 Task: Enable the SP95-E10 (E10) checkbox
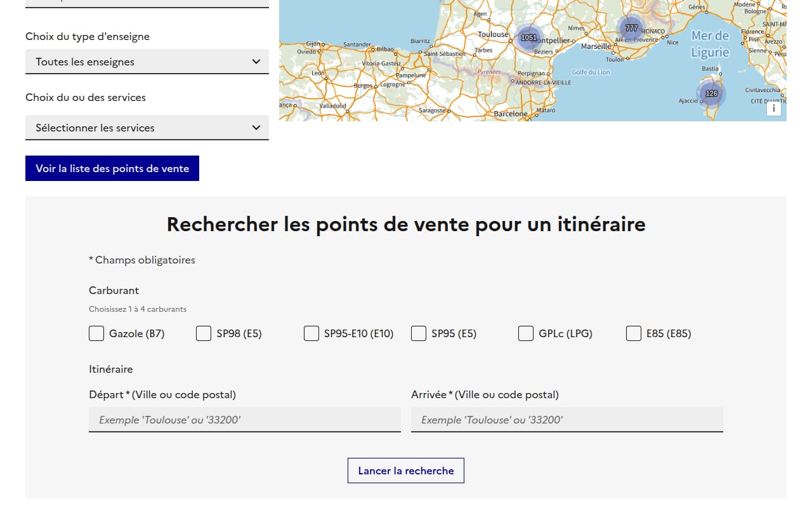[311, 333]
